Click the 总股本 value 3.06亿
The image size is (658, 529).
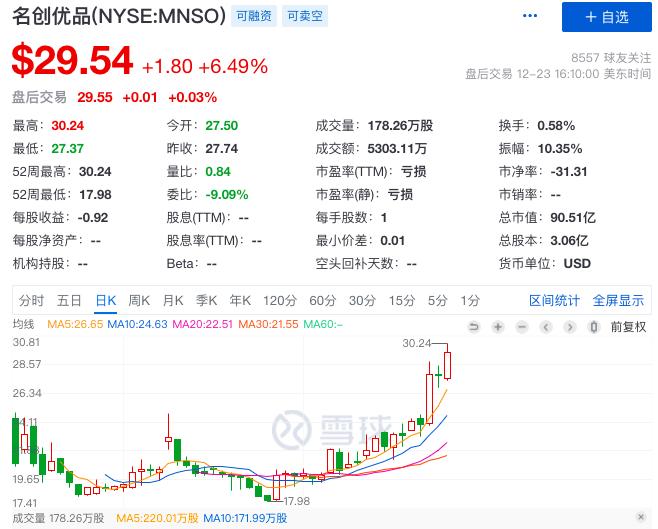569,240
